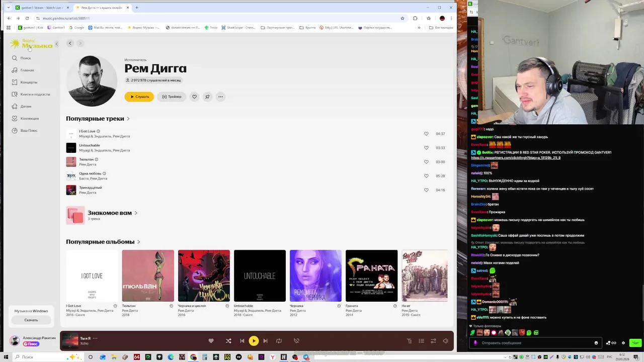
Task: Open the artist more options (three dots)
Action: (x=220, y=97)
